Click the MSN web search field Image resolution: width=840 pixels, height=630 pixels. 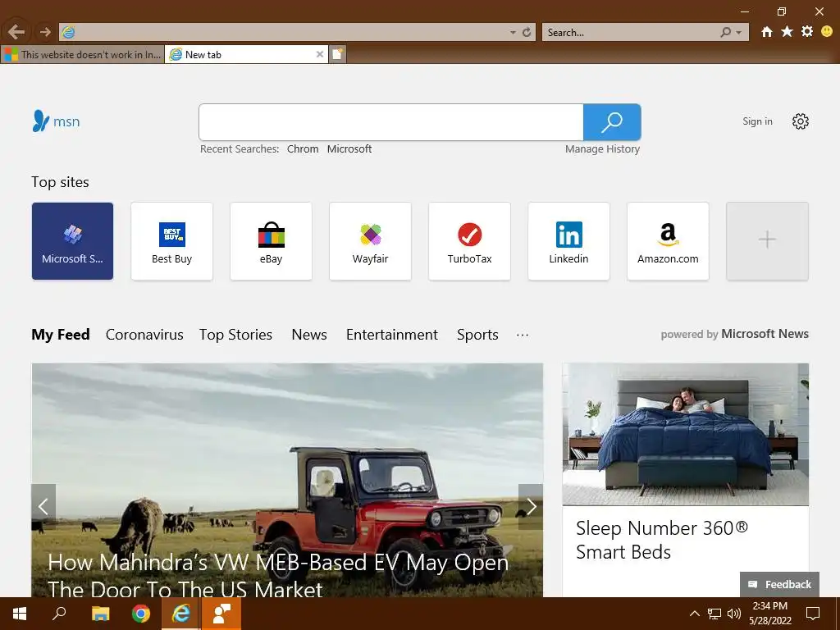point(391,122)
